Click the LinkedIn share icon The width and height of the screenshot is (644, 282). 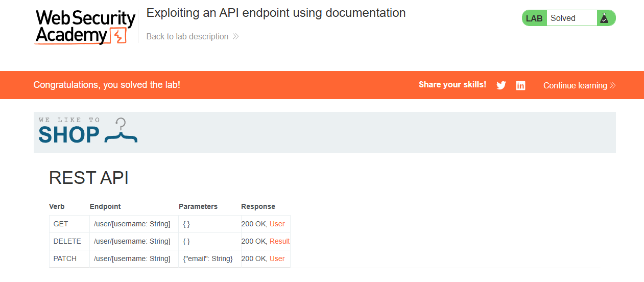[520, 85]
